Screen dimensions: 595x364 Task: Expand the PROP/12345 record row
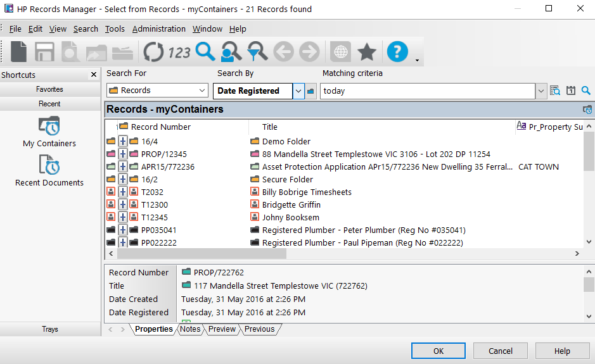tap(123, 154)
